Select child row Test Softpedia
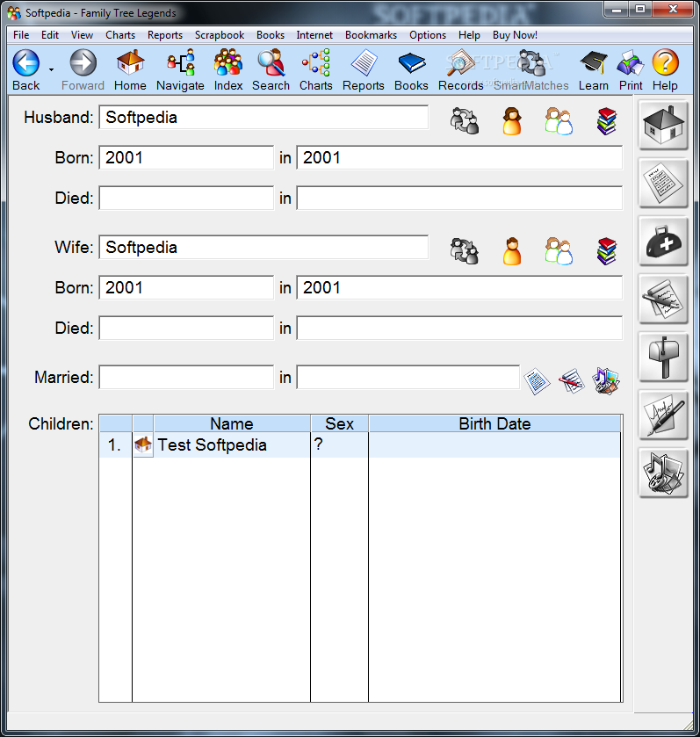The image size is (700, 737). coord(360,444)
